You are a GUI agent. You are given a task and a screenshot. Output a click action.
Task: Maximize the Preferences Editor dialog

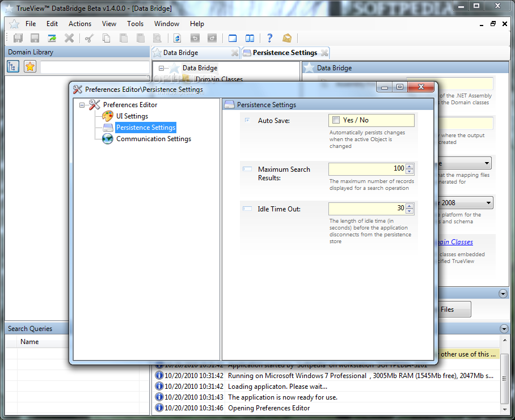point(400,87)
